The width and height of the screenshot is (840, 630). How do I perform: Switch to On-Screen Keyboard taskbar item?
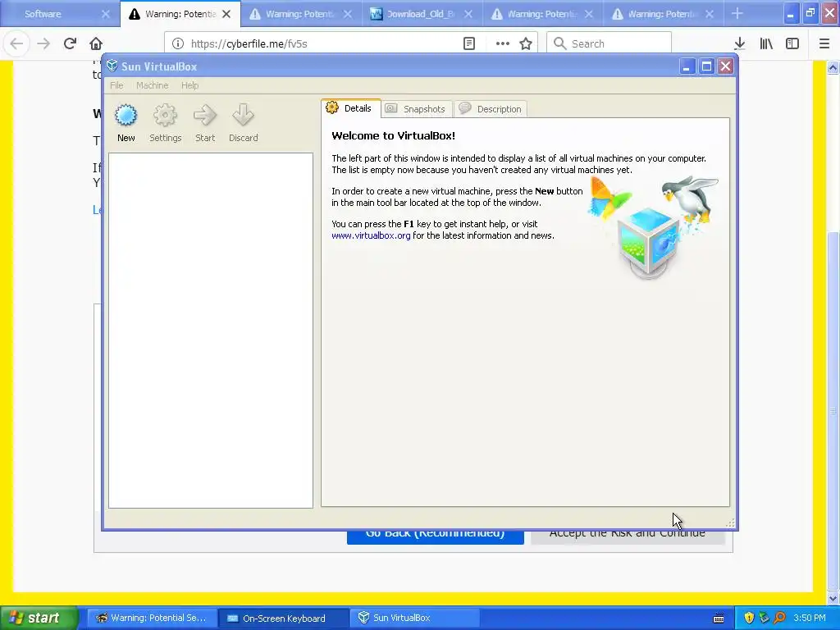tap(283, 618)
